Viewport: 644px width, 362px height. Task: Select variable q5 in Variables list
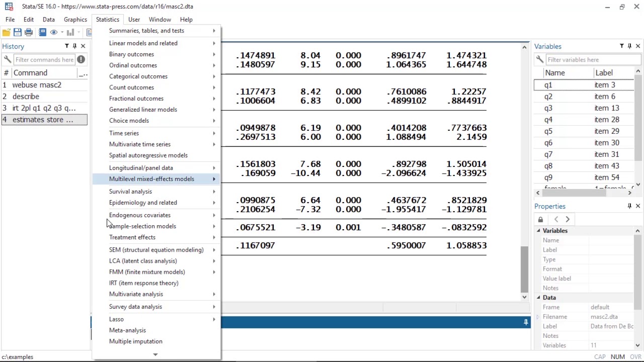pos(584,131)
